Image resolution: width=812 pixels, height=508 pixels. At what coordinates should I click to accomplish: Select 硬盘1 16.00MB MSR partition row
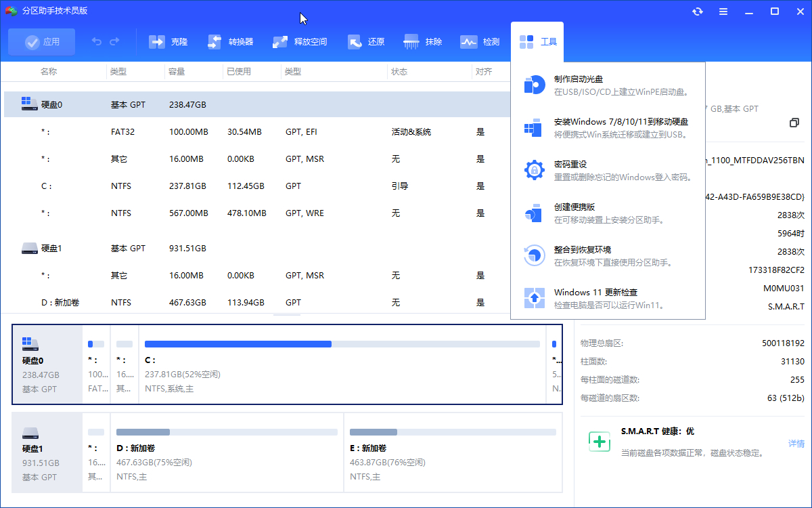tap(257, 276)
